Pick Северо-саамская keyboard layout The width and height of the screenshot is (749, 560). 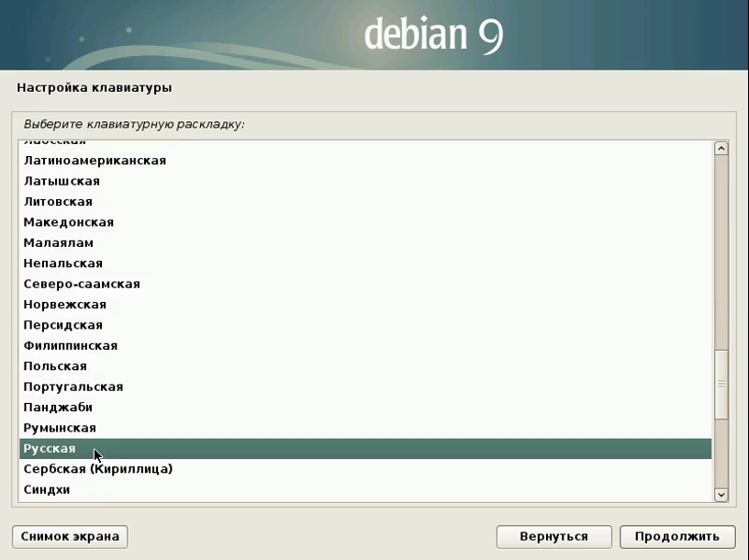(82, 285)
